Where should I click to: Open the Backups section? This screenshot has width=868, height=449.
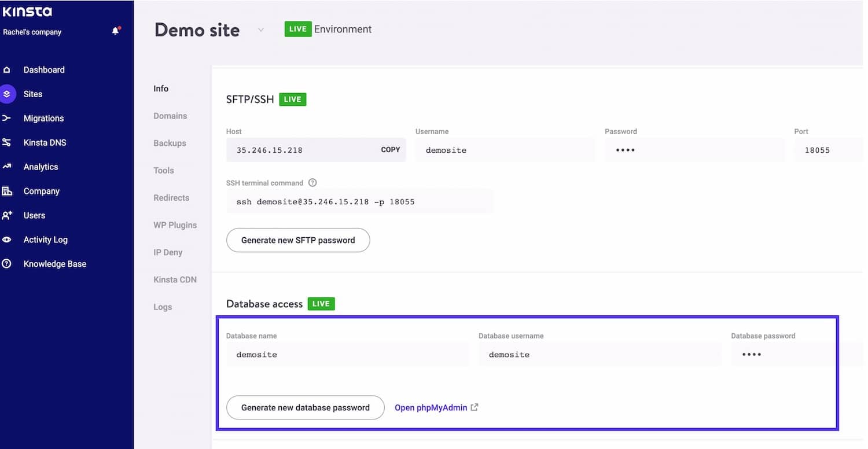click(170, 143)
